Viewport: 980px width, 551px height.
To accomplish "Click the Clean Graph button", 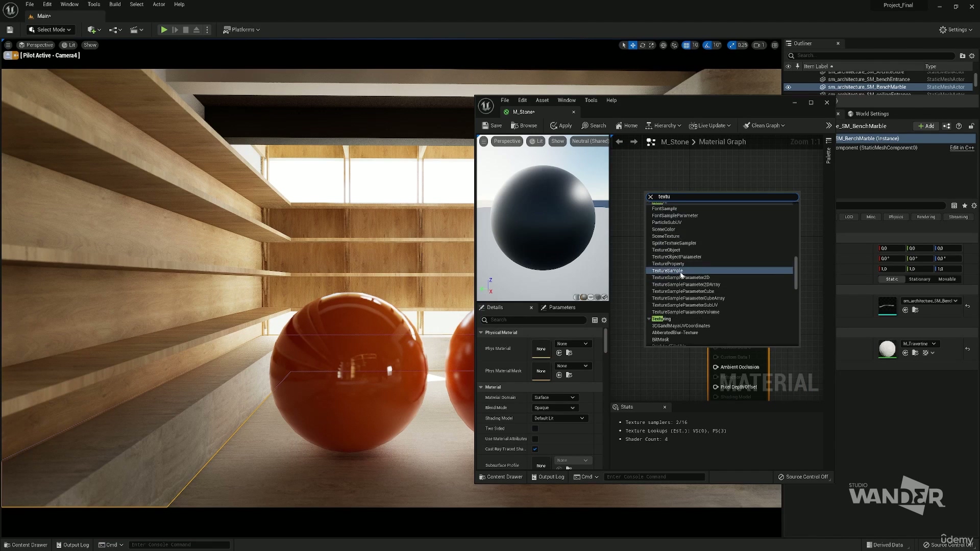I will pyautogui.click(x=764, y=126).
